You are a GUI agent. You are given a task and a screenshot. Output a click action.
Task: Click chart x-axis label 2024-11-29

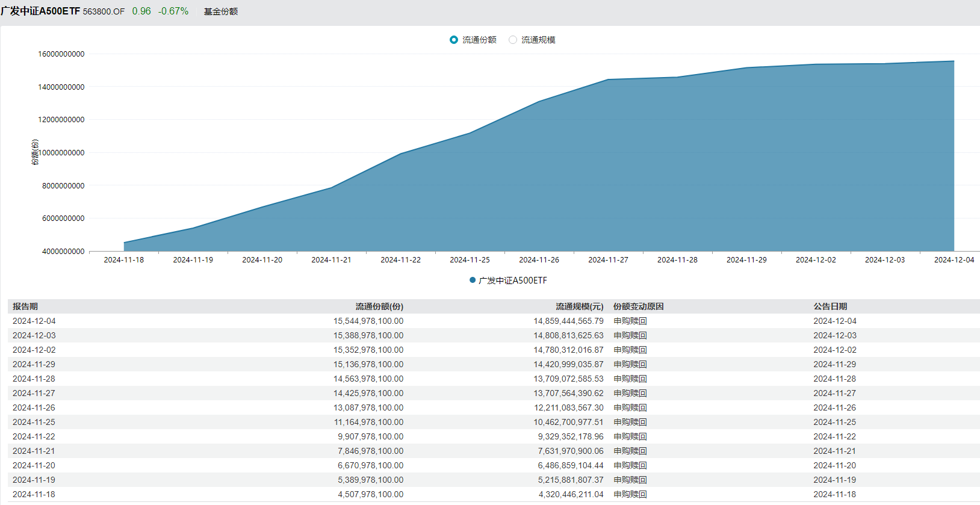[746, 259]
